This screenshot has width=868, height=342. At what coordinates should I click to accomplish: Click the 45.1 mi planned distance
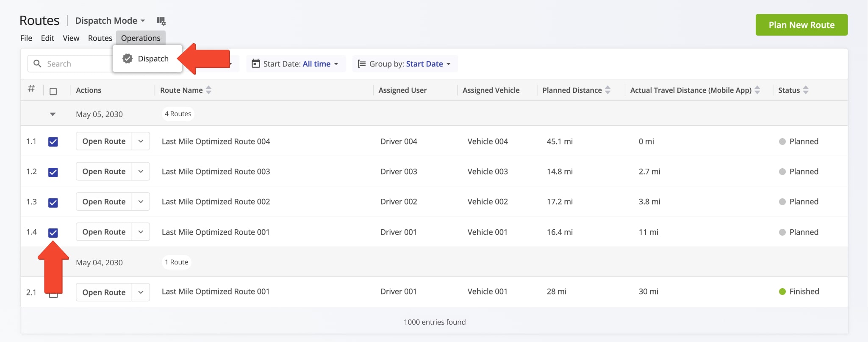pyautogui.click(x=560, y=142)
